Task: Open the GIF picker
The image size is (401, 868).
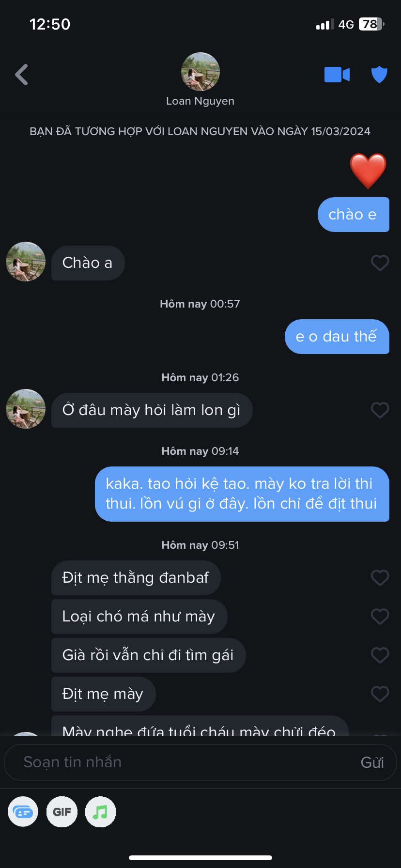Action: pyautogui.click(x=62, y=812)
